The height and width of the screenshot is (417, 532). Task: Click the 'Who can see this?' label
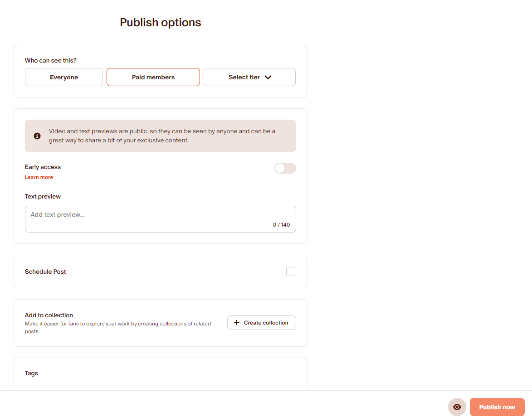coord(50,60)
